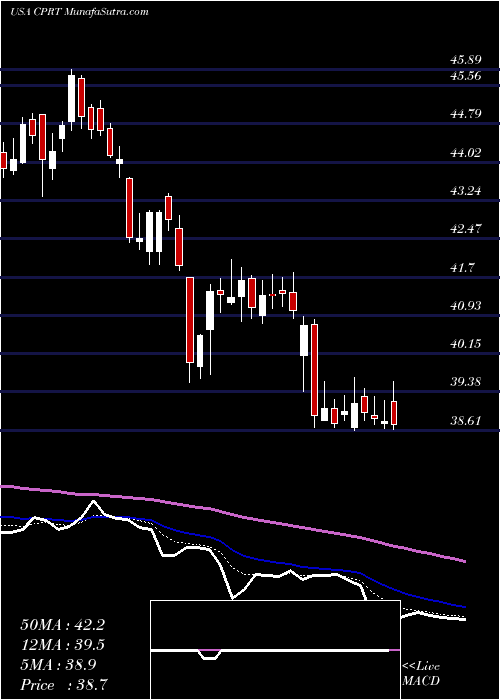The height and width of the screenshot is (700, 500).
Task: Click the 39.38 price level label
Action: (x=465, y=382)
